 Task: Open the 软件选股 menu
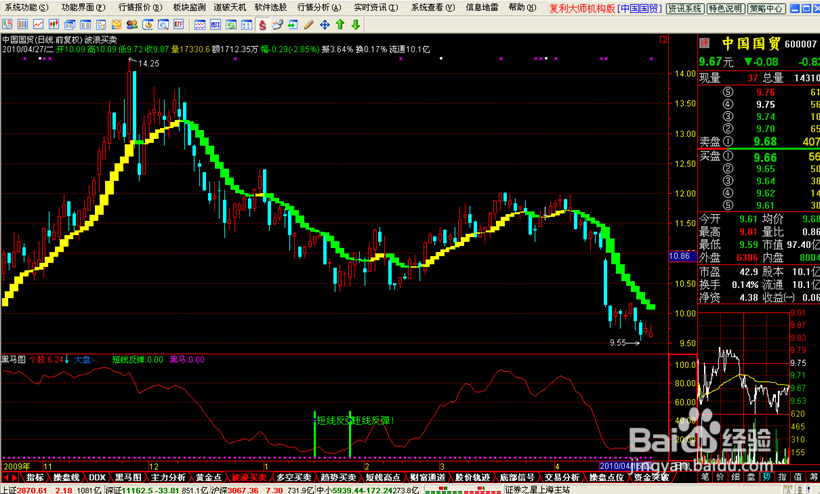pyautogui.click(x=270, y=7)
